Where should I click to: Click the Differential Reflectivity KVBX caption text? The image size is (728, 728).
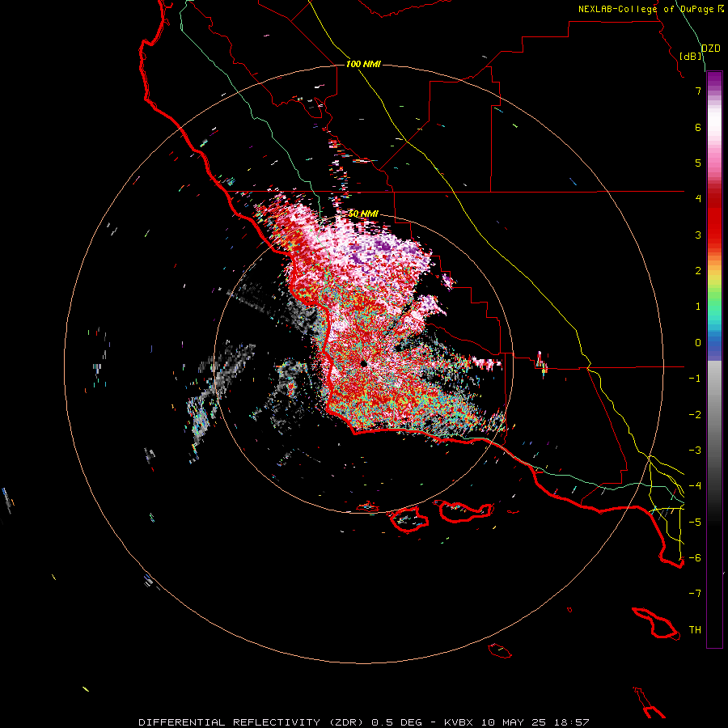pos(363,722)
